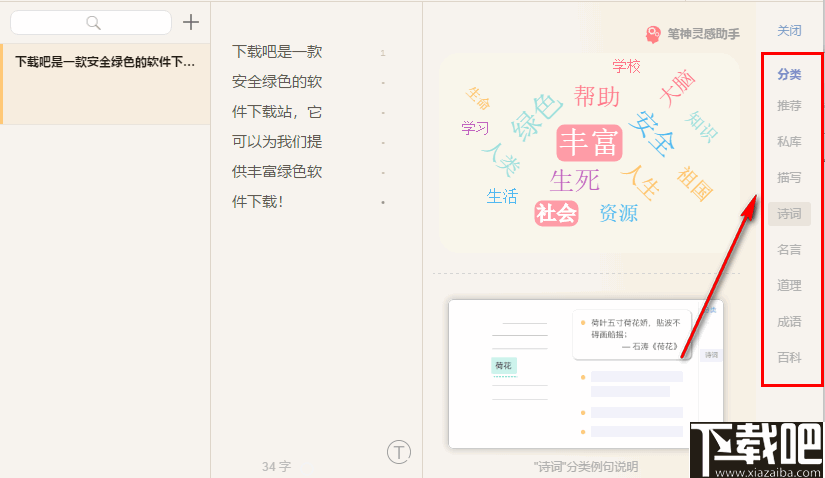Click the 丰富 keyword in word cloud
The width and height of the screenshot is (825, 478).
pos(589,143)
